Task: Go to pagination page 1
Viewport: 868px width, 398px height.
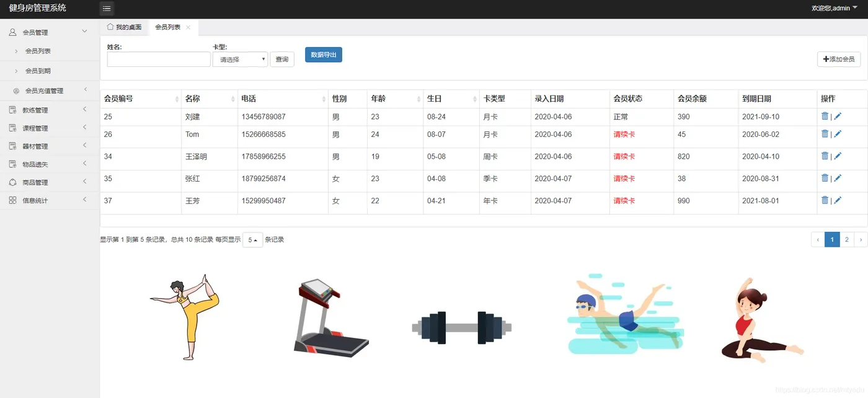Action: tap(832, 239)
